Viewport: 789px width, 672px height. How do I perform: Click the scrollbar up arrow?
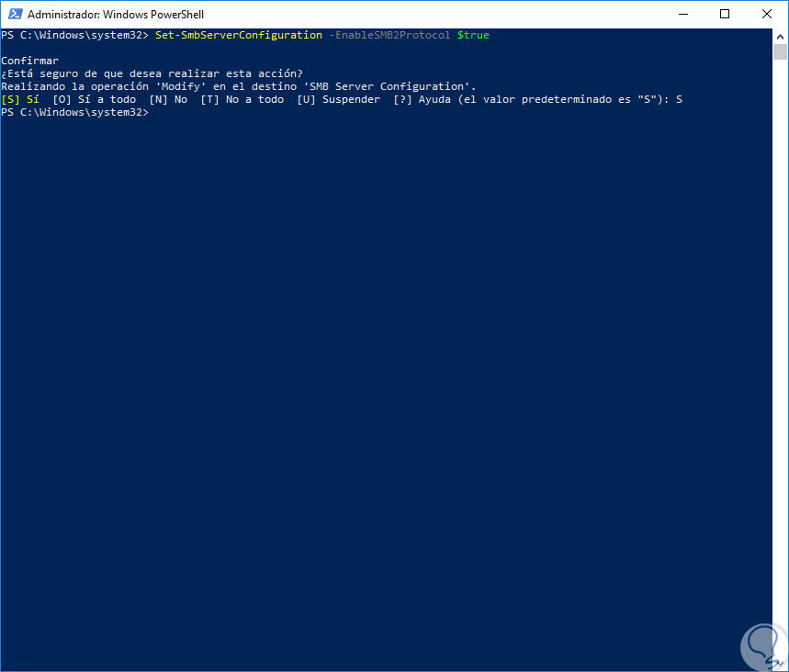[x=780, y=36]
